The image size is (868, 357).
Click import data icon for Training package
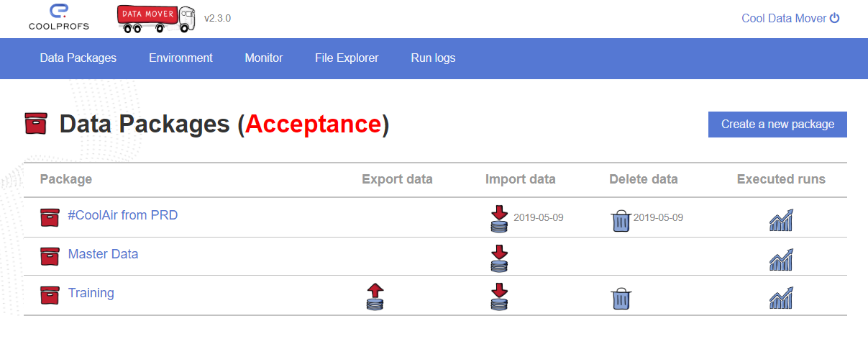499,297
